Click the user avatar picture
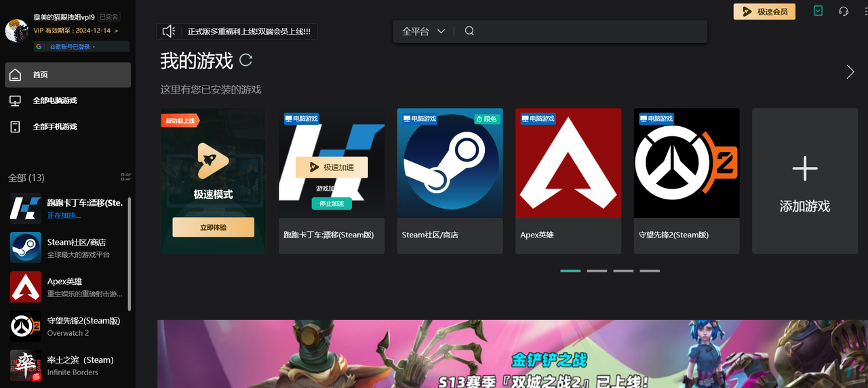 (16, 31)
